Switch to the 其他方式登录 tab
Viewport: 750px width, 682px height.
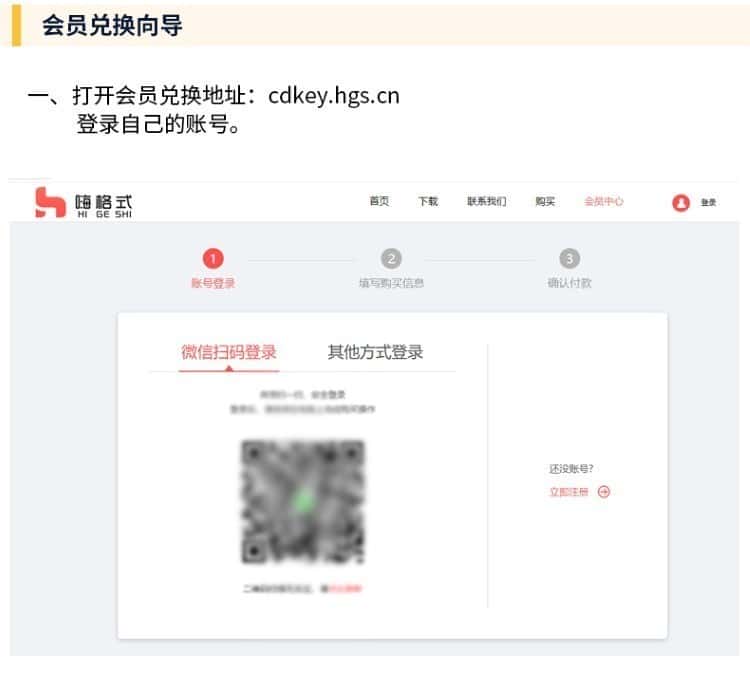[x=375, y=352]
